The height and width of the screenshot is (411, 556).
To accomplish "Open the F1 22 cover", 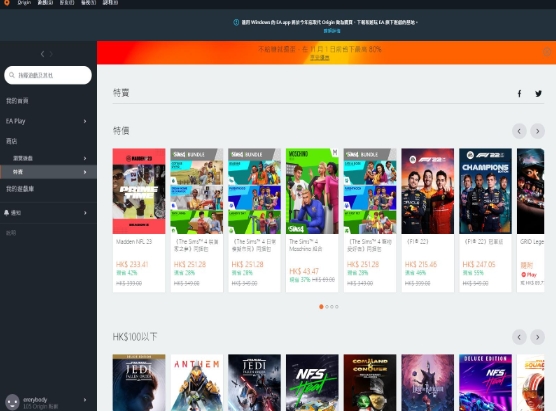I will [428, 191].
